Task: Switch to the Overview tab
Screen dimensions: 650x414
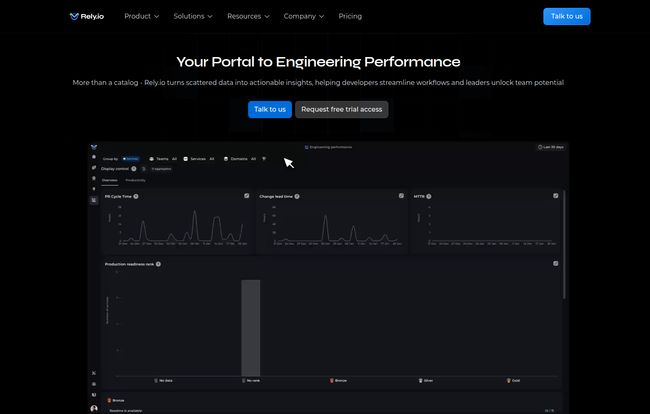Action: [x=110, y=180]
